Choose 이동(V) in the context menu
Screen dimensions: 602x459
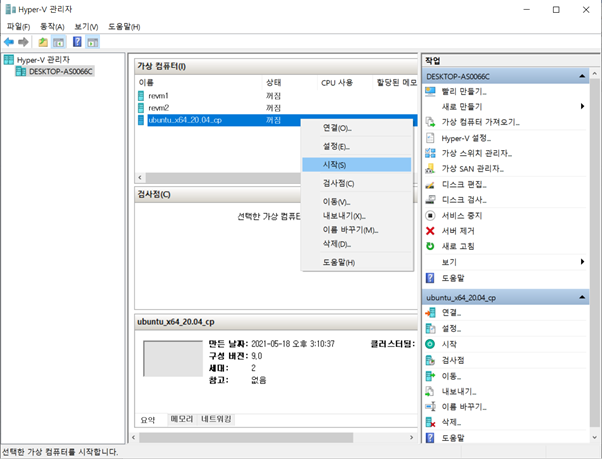[357, 201]
